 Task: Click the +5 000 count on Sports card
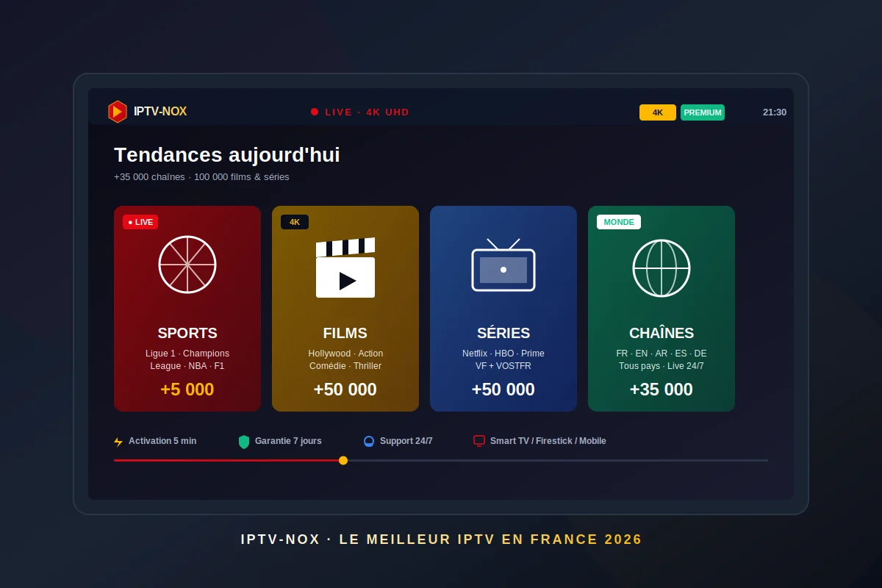187,390
